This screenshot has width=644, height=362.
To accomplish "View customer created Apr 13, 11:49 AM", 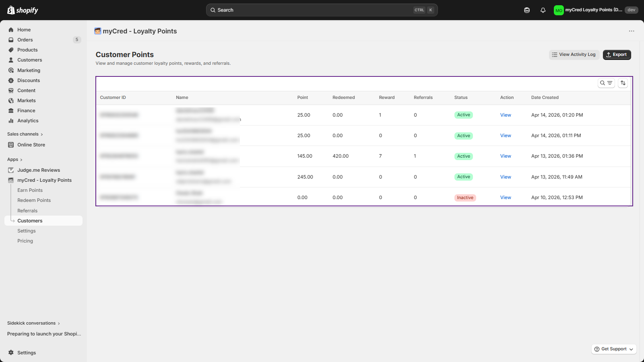I will [506, 177].
